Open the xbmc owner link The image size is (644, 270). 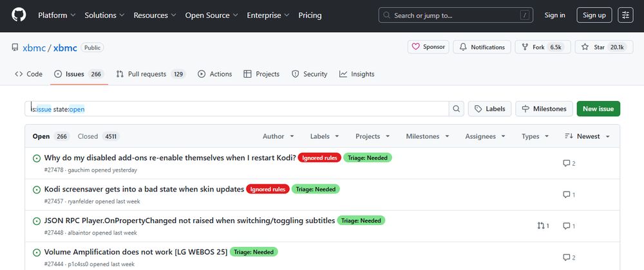click(x=34, y=48)
